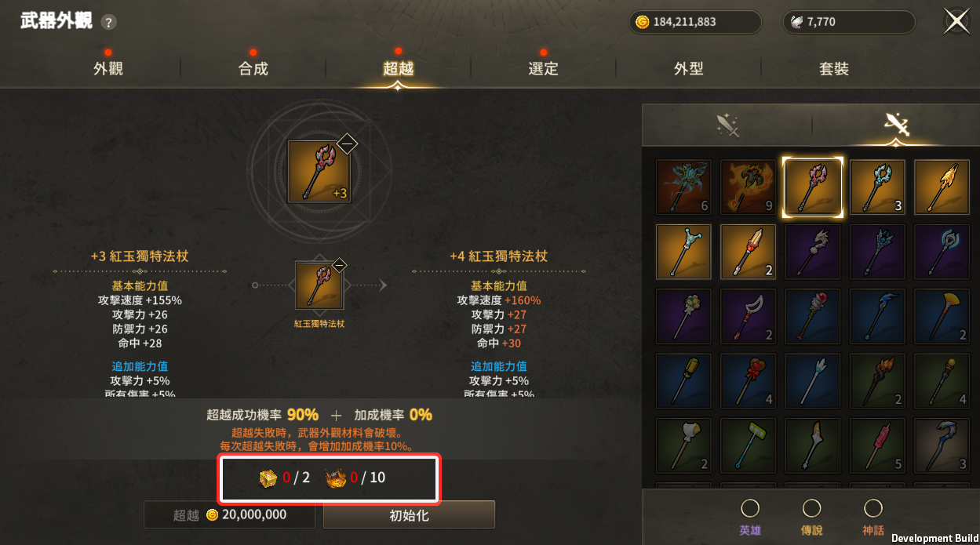Toggle the 傳說 grade filter
The image size is (980, 545).
pos(812,518)
